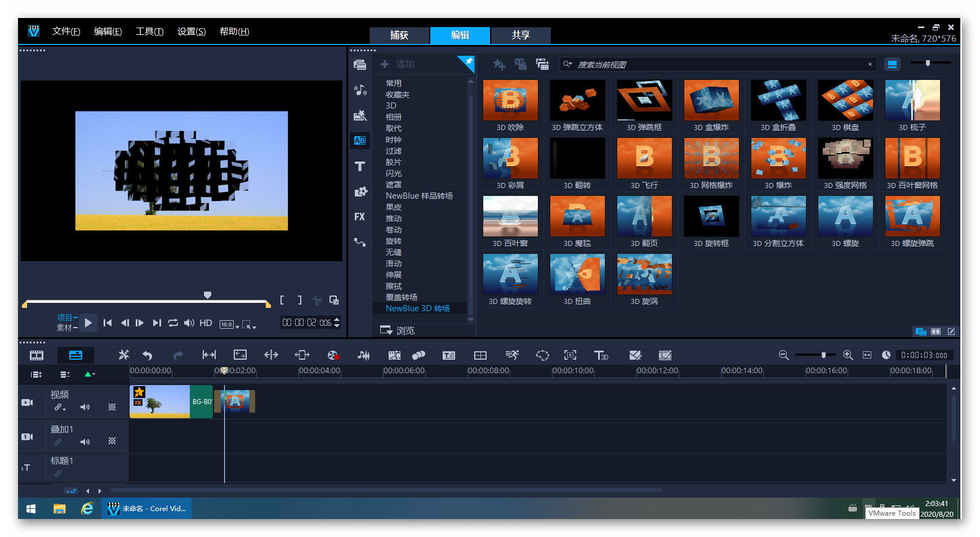This screenshot has height=537, width=980.
Task: Open File Explorer from the taskbar
Action: click(x=59, y=509)
